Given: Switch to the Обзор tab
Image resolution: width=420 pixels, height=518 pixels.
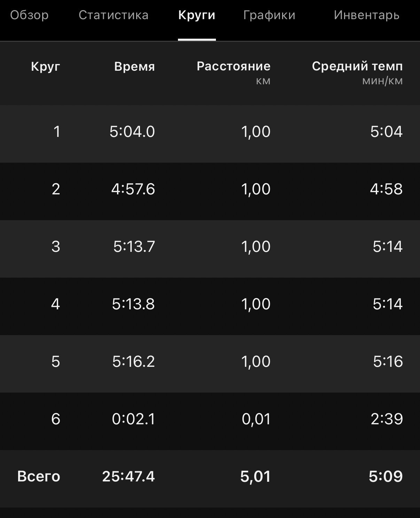Looking at the screenshot, I should [29, 15].
